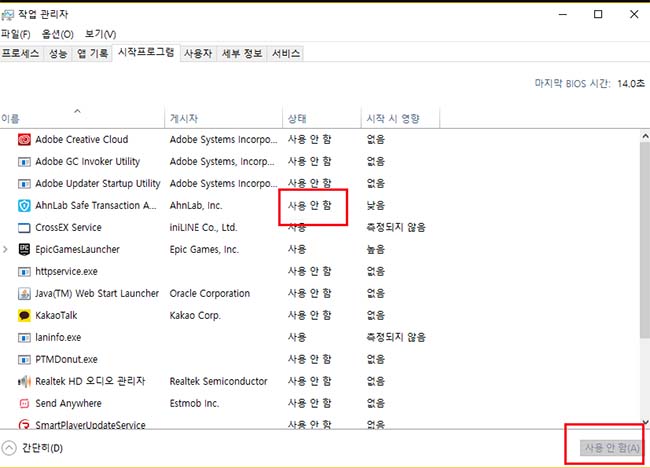Select the Adobe Creative Cloud row name

tap(82, 140)
